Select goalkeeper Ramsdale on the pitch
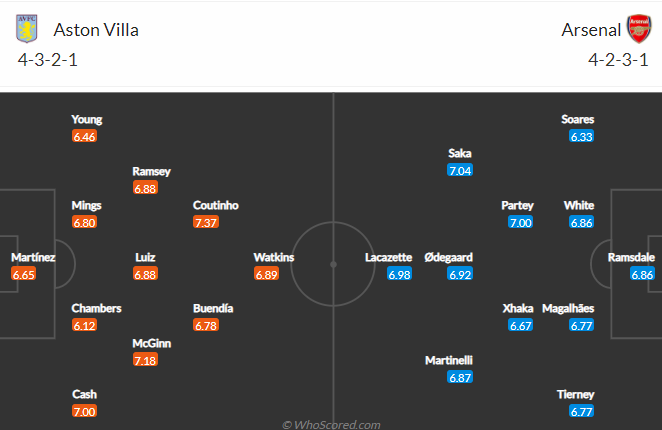Image resolution: width=662 pixels, height=430 pixels. [631, 257]
